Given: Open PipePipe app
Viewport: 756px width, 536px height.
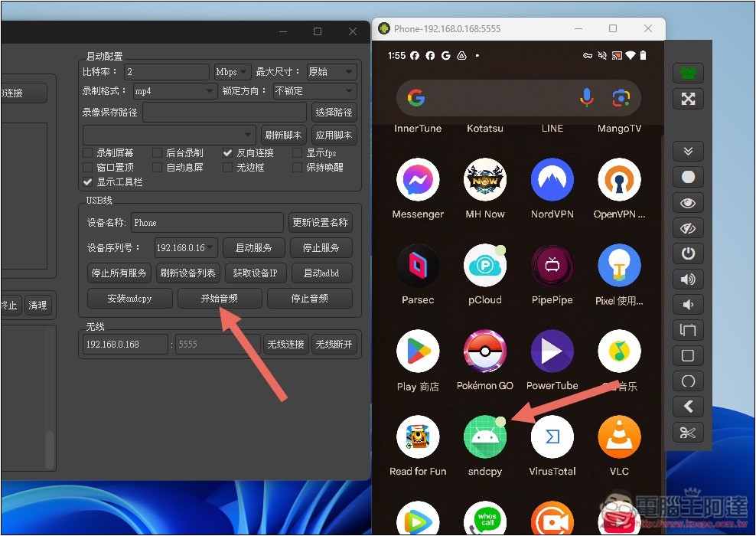Looking at the screenshot, I should [552, 266].
